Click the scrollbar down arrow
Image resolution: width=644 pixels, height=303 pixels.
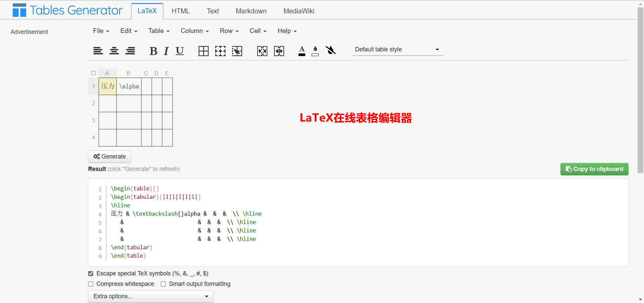pos(640,299)
